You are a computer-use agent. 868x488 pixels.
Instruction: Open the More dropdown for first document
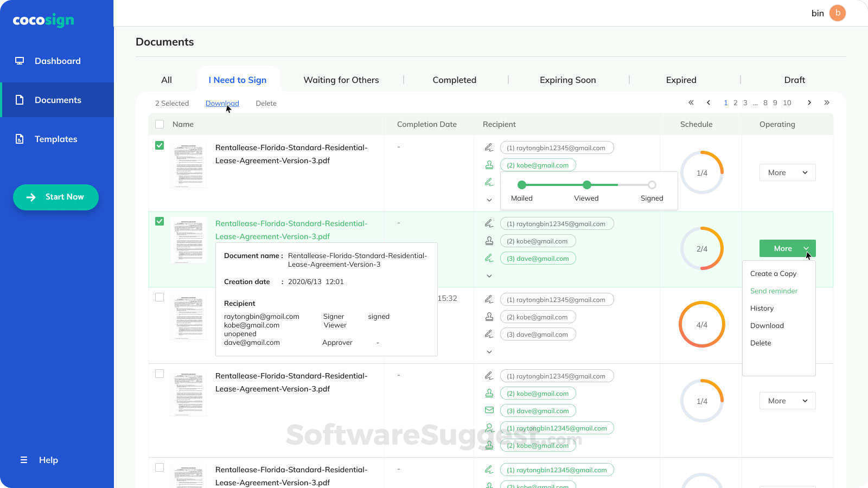(787, 172)
